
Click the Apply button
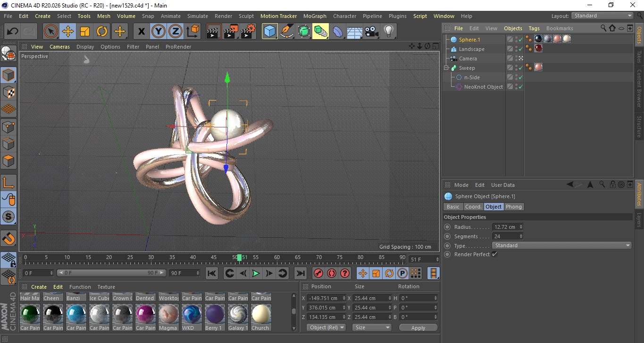[x=418, y=327]
